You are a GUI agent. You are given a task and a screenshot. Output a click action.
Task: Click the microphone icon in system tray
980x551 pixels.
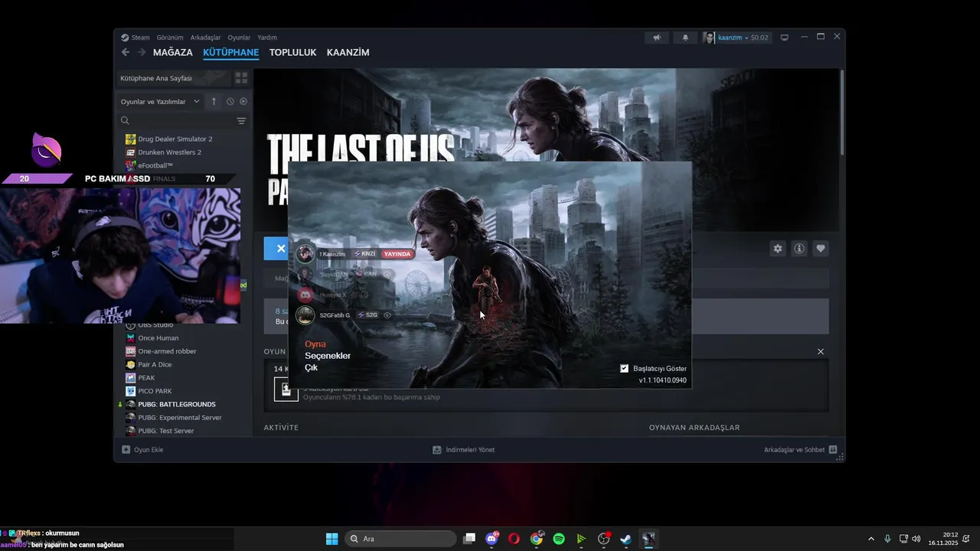point(887,539)
